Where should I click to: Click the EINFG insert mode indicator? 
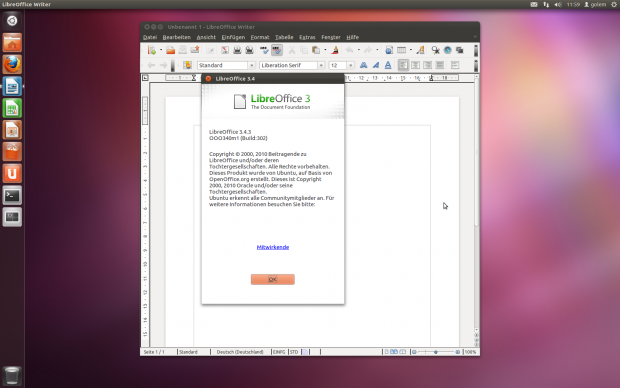pyautogui.click(x=279, y=352)
